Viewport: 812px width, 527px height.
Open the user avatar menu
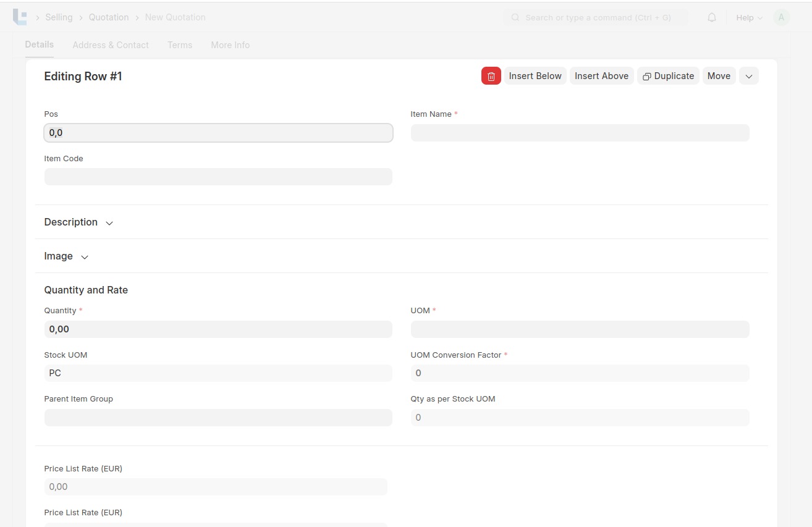781,17
